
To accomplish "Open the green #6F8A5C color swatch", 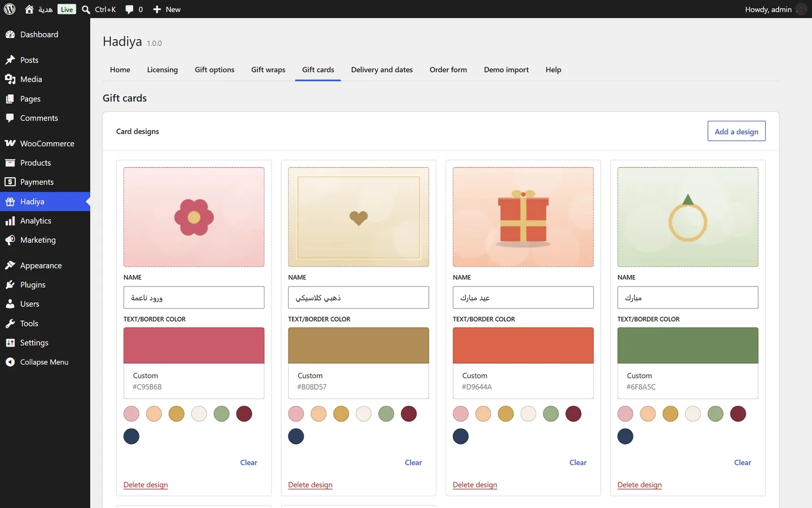I will pyautogui.click(x=688, y=345).
